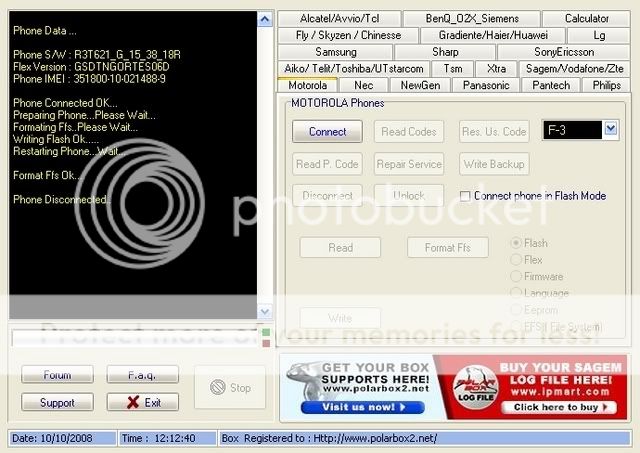Click the Read P. Code button
Image resolution: width=640 pixels, height=453 pixels.
pyautogui.click(x=327, y=164)
